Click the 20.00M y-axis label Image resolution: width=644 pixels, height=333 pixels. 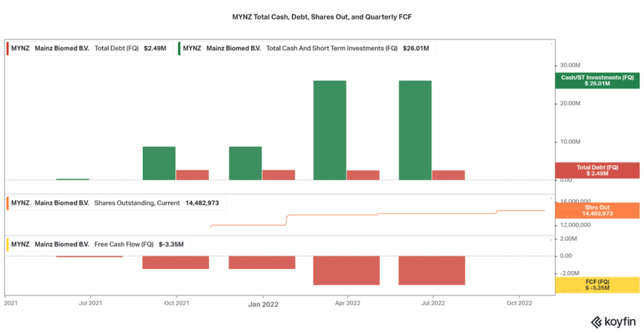[x=570, y=104]
